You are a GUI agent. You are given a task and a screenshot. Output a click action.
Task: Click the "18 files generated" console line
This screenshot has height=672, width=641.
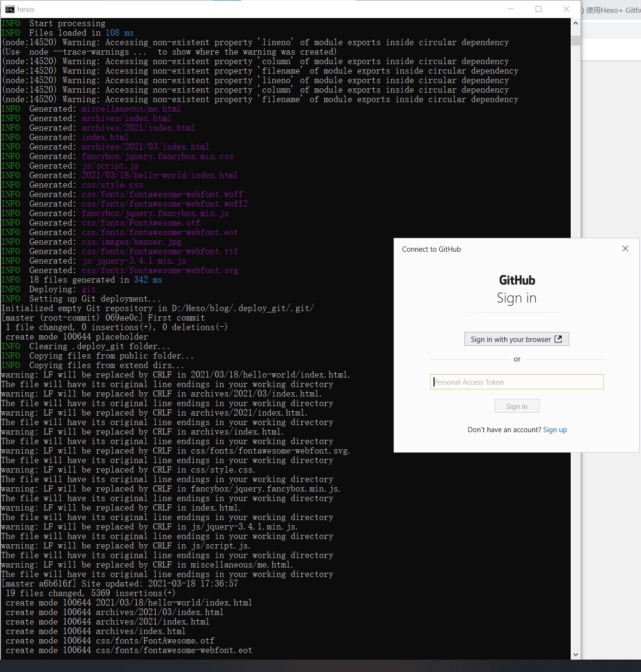tap(95, 280)
